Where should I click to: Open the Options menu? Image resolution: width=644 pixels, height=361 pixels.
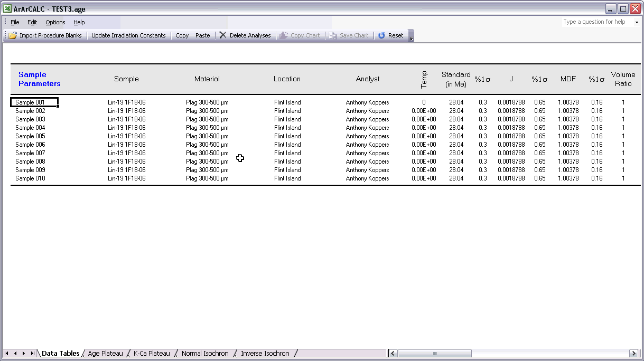(55, 22)
